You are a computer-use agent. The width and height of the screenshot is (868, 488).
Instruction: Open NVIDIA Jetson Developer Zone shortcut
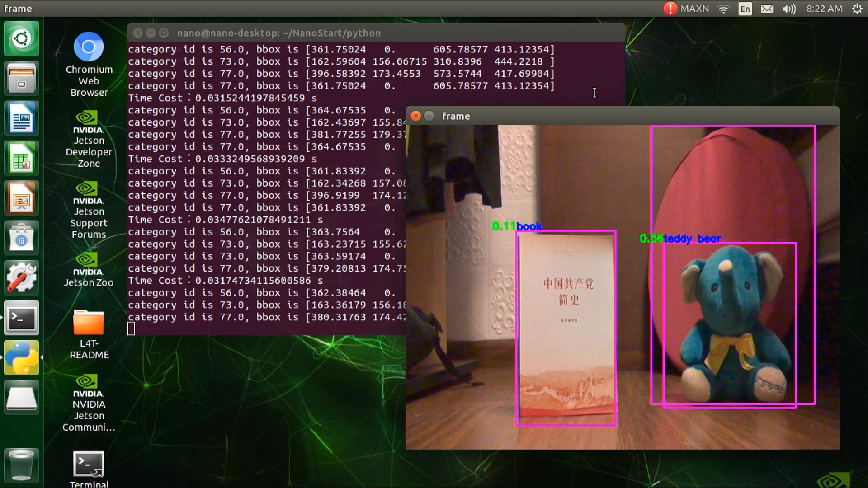tap(89, 121)
